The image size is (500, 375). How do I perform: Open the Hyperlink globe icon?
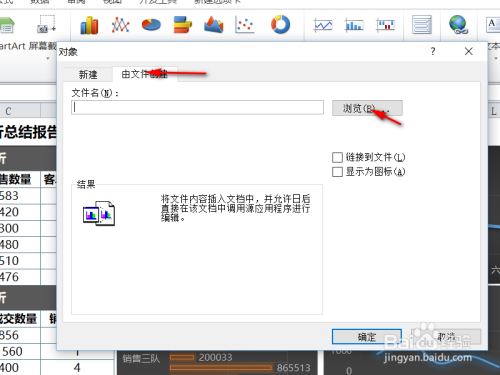coord(458,25)
